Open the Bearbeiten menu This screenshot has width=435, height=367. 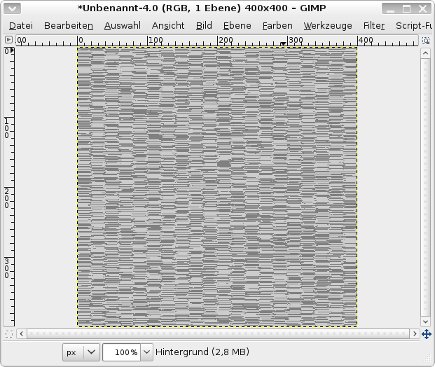(x=69, y=26)
